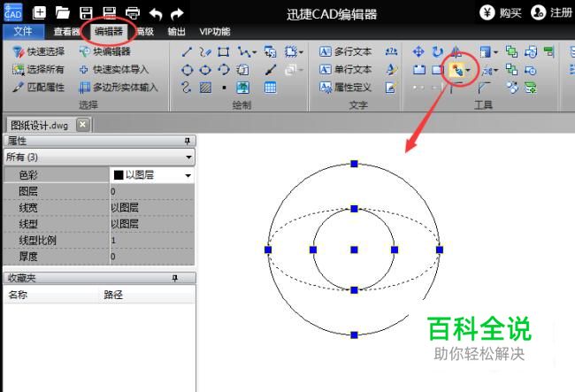Select the Spline curve tool
Image resolution: width=575 pixels, height=392 pixels.
pos(187,88)
